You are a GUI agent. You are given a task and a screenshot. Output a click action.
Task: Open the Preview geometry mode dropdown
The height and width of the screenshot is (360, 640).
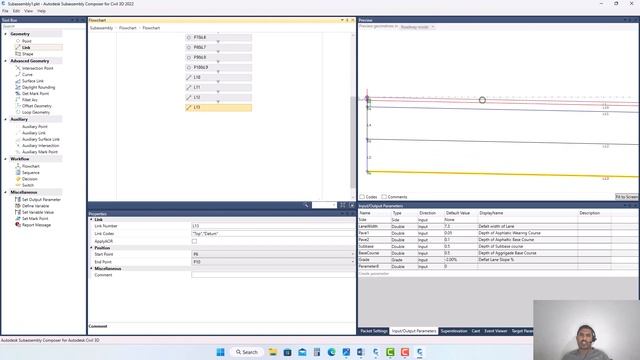[x=417, y=27]
